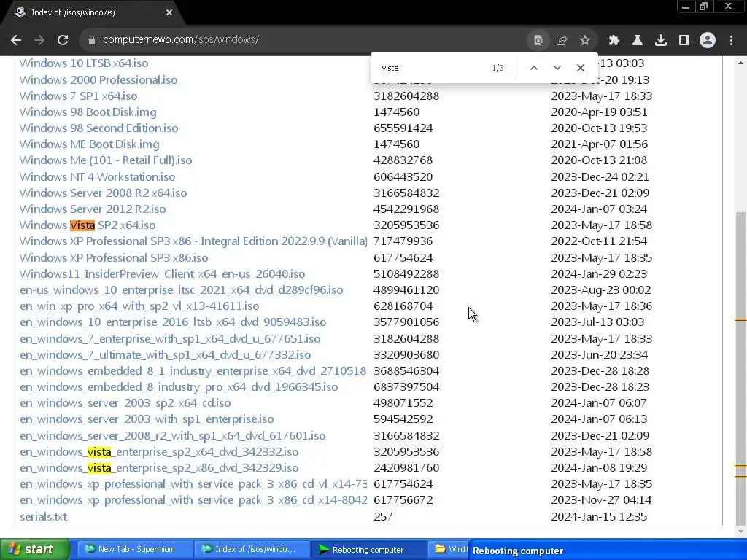Open the serials.txt file link

[x=43, y=517]
